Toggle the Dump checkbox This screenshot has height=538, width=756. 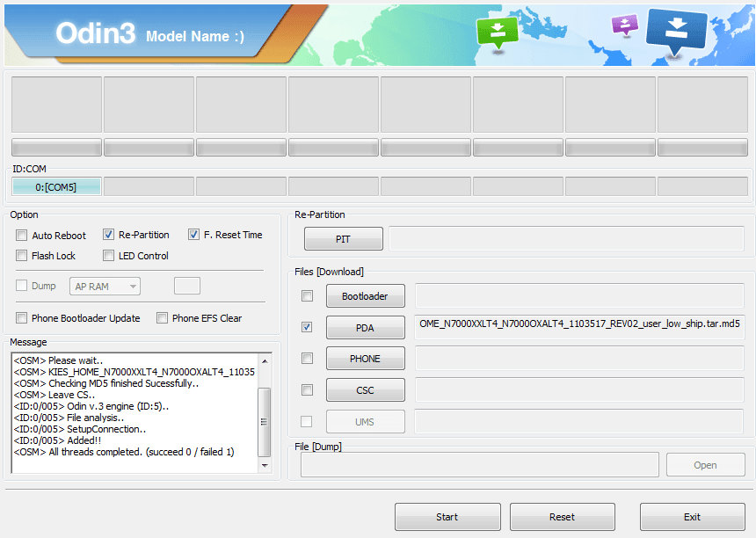pyautogui.click(x=21, y=286)
